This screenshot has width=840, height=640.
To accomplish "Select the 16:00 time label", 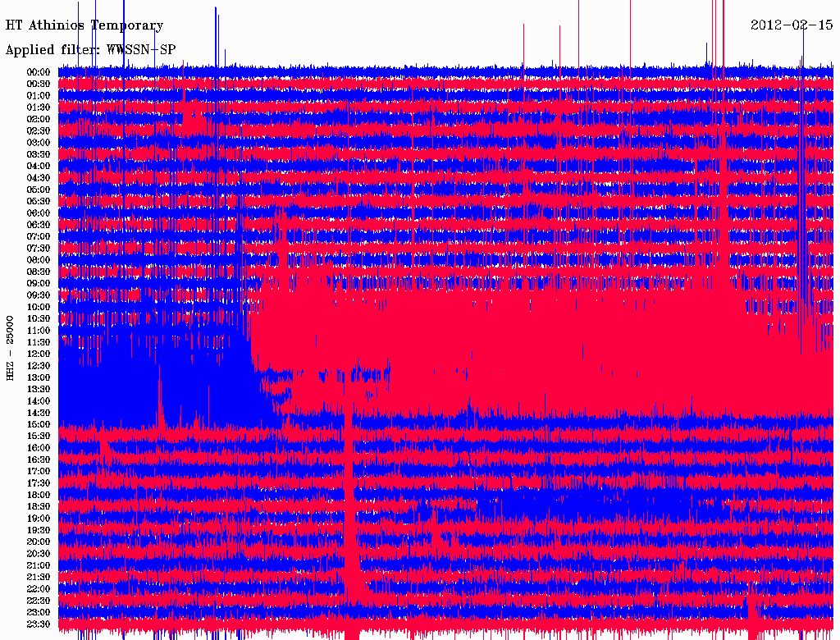I will pos(39,448).
